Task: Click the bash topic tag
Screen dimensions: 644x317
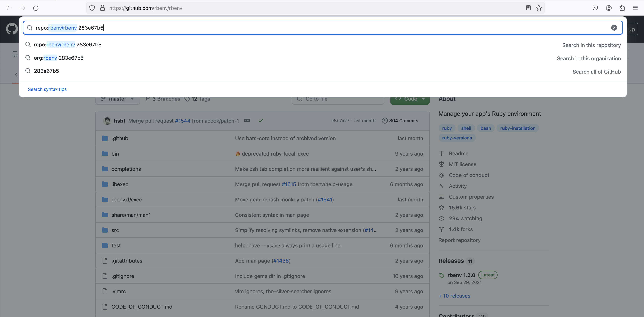Action: click(486, 128)
